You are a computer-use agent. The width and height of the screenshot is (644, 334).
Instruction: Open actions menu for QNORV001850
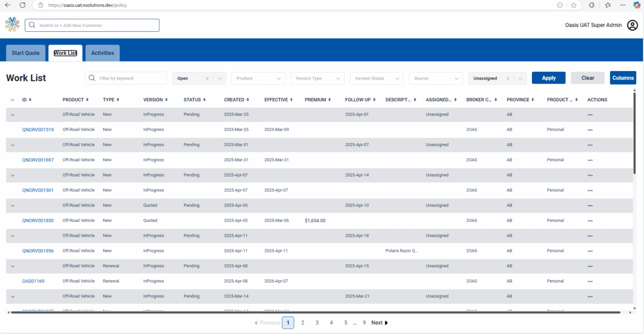click(x=590, y=221)
